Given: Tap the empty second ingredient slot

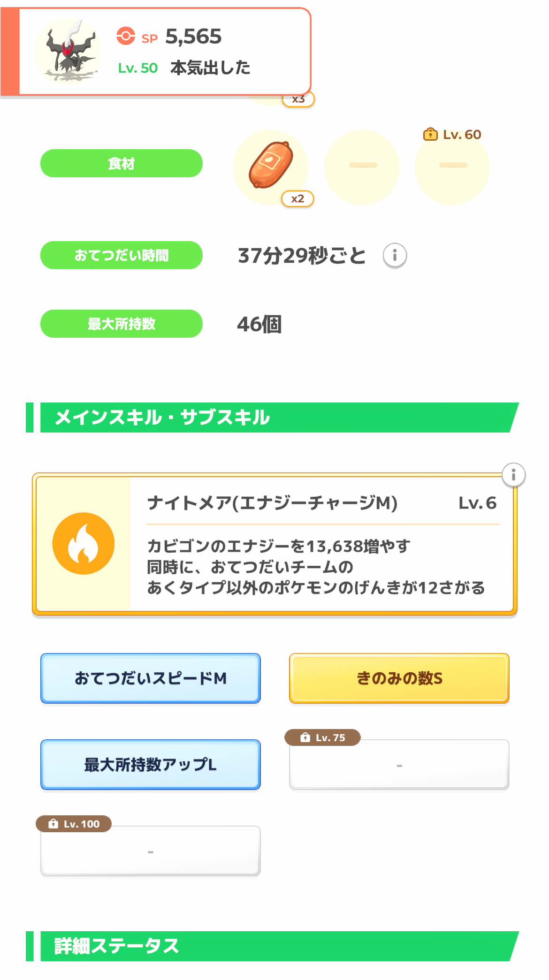Looking at the screenshot, I should tap(362, 167).
